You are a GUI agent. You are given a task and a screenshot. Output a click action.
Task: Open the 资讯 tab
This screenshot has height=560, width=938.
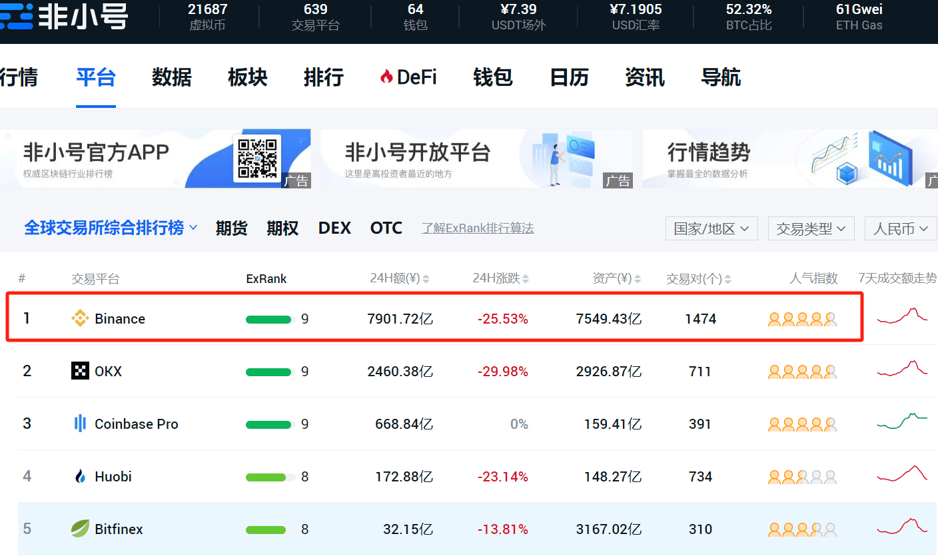point(645,77)
